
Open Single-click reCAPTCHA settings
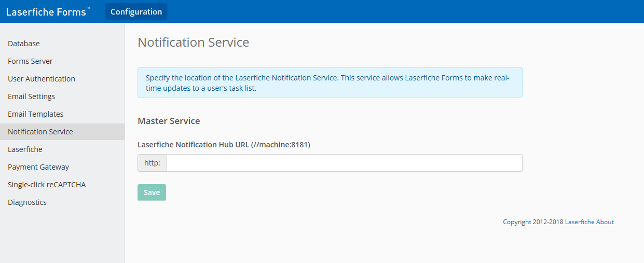point(47,185)
